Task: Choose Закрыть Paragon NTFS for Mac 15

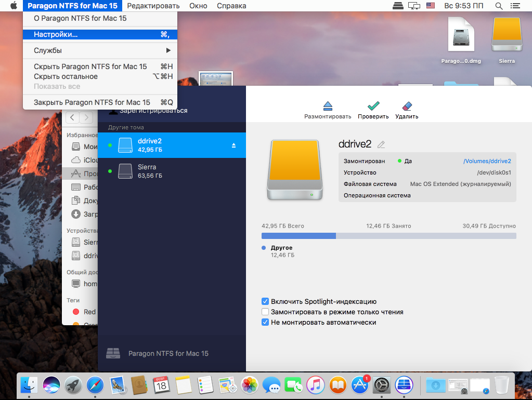Action: pyautogui.click(x=100, y=102)
